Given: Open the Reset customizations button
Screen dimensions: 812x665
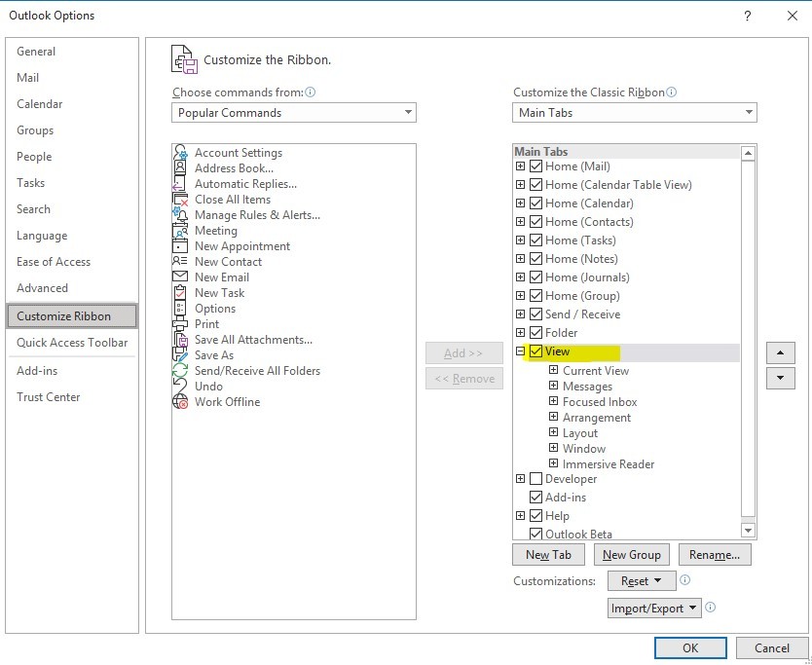Looking at the screenshot, I should (x=642, y=581).
